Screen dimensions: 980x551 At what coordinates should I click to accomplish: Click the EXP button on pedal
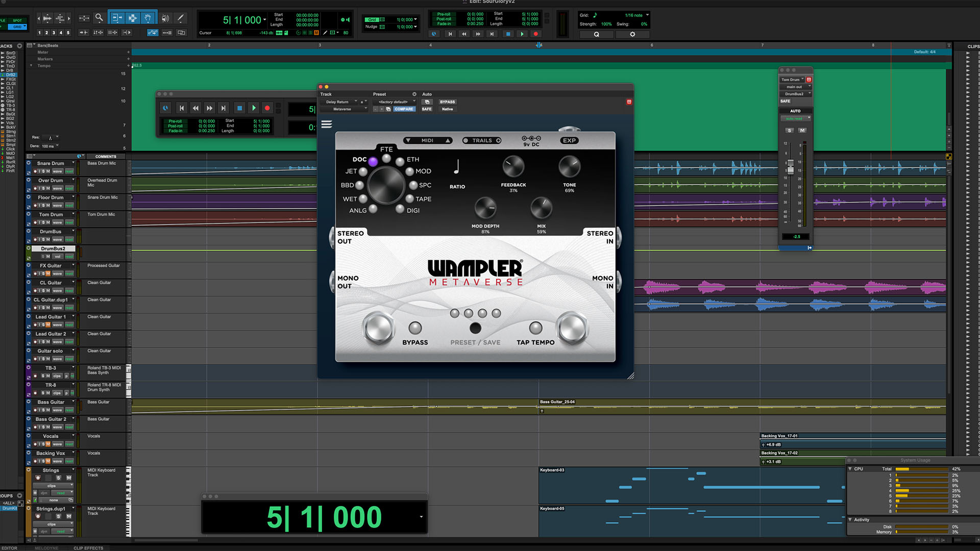coord(569,140)
